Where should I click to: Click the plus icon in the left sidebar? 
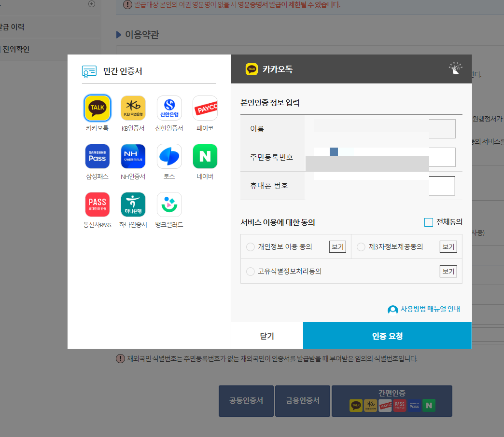coord(92,4)
